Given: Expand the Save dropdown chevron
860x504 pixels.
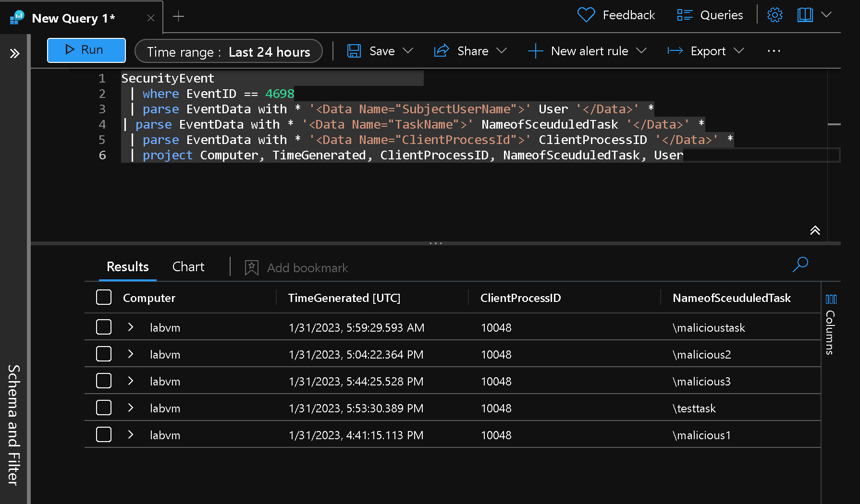Looking at the screenshot, I should pyautogui.click(x=408, y=51).
